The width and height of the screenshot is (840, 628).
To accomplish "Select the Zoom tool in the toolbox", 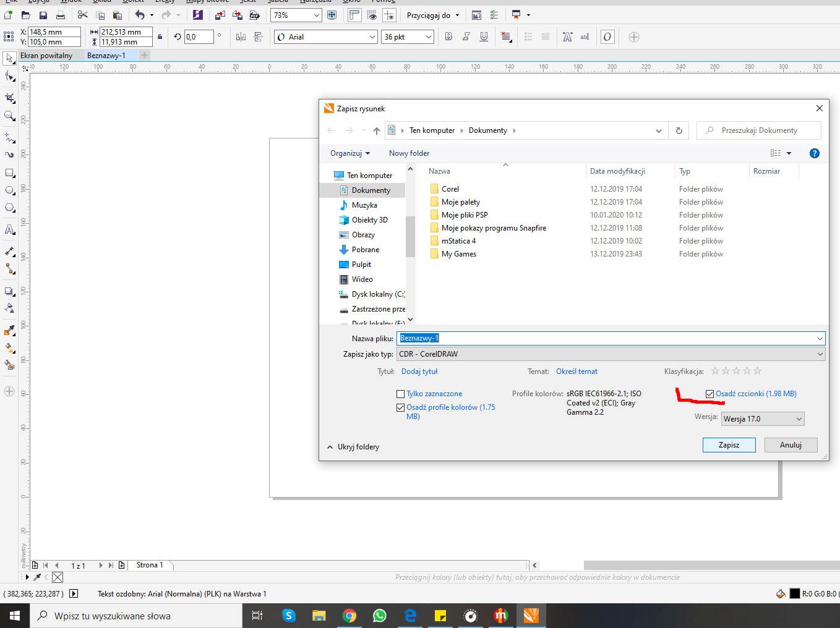I will click(10, 116).
